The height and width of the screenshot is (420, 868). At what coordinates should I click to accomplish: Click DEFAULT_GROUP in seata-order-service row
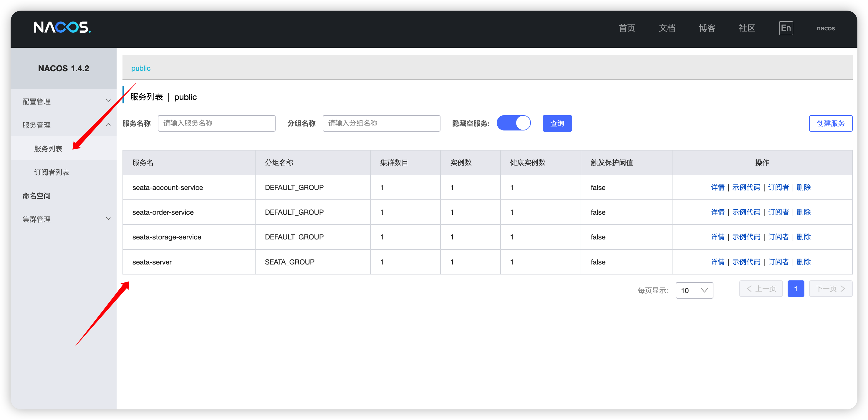click(x=294, y=212)
